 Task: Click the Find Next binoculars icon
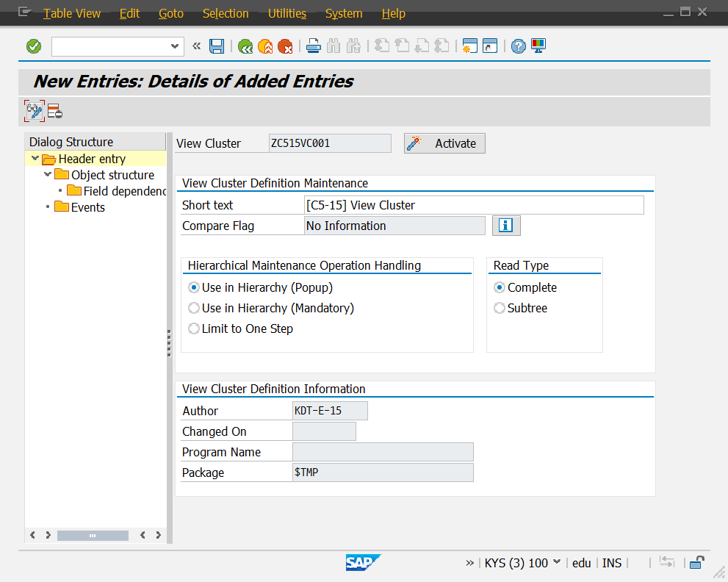click(x=353, y=46)
